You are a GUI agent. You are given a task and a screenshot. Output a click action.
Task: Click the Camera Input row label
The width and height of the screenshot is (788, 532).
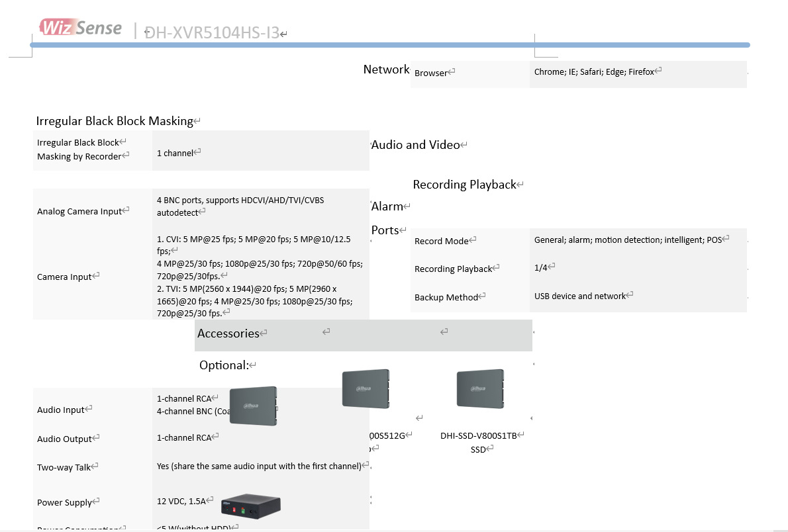[64, 277]
